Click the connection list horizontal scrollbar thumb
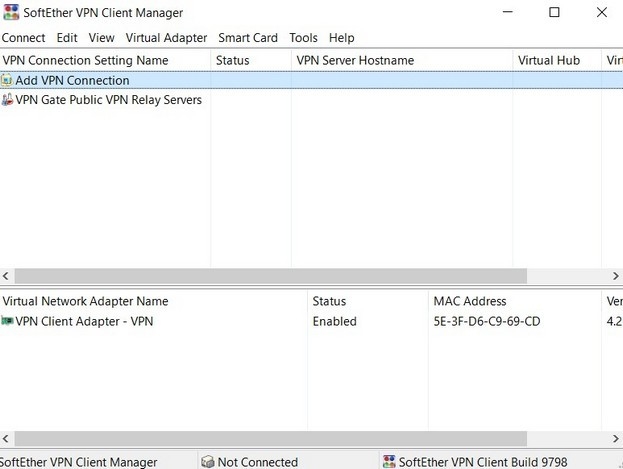 pos(271,276)
